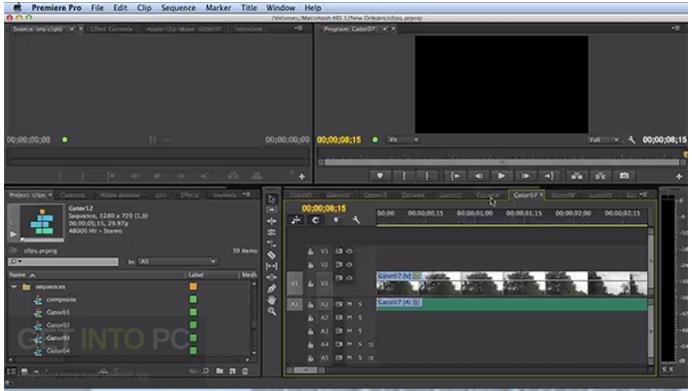
Task: Toggle V1 track output eye
Action: point(349,278)
